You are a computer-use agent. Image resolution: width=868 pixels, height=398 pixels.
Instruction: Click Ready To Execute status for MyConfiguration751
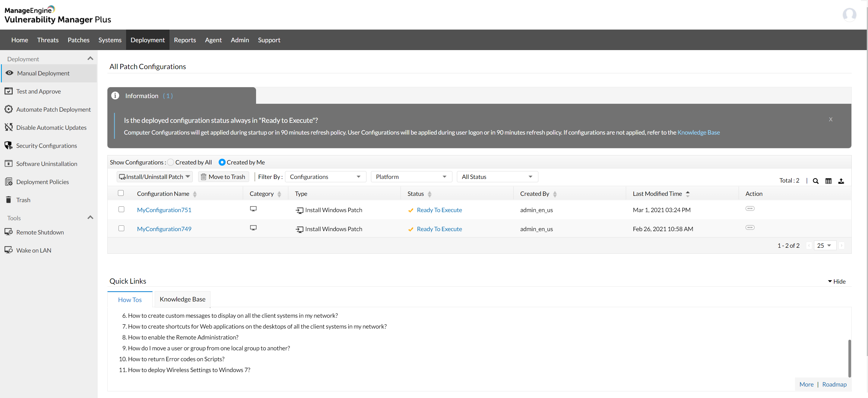[x=439, y=210]
